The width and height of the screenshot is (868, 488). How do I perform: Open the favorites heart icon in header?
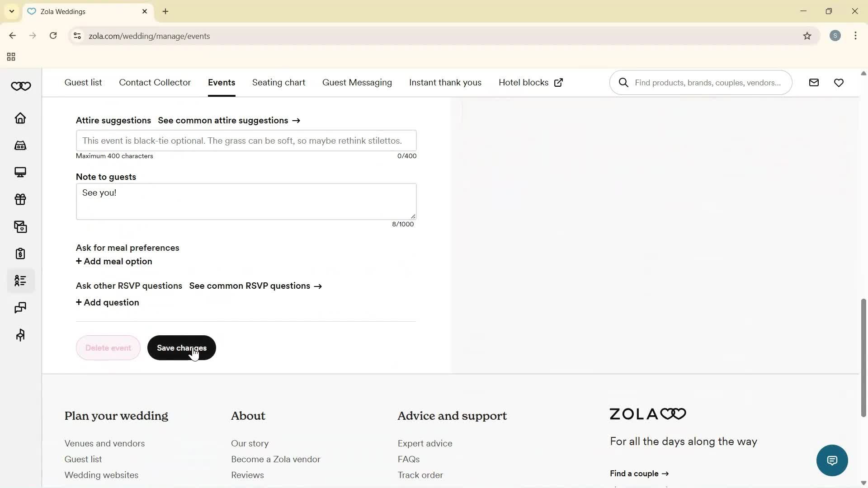click(839, 82)
